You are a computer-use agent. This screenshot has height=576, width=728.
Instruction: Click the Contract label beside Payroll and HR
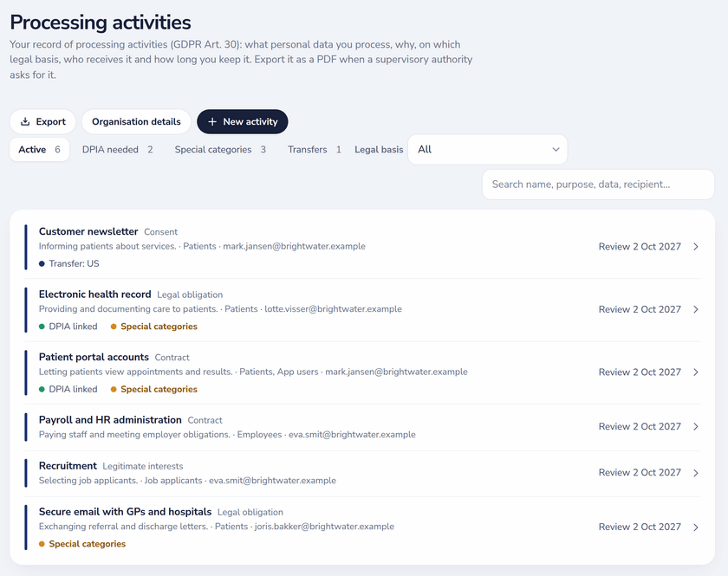click(x=205, y=420)
